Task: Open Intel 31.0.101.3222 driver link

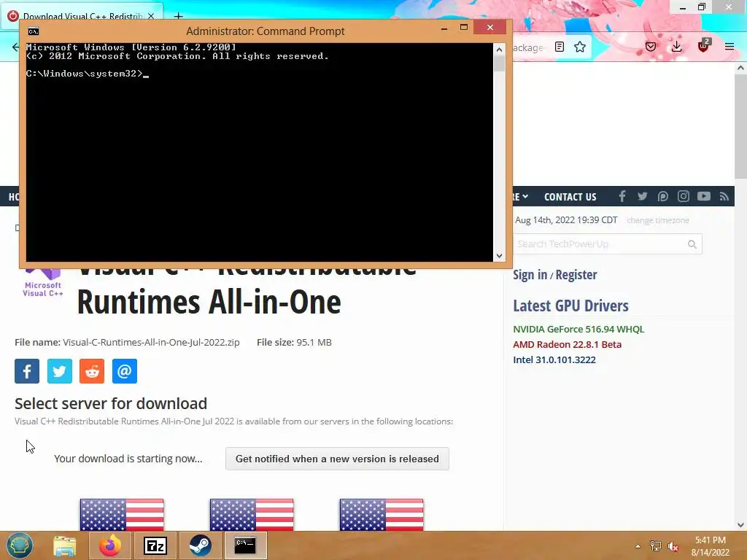Action: click(x=554, y=359)
